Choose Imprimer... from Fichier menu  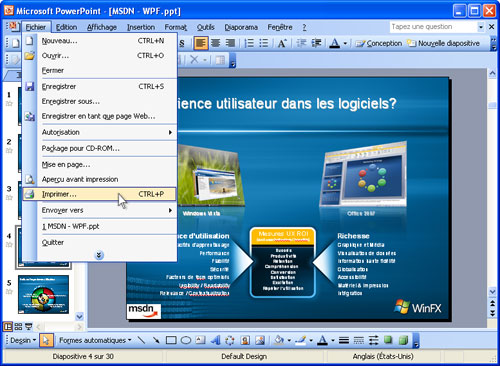pos(99,194)
